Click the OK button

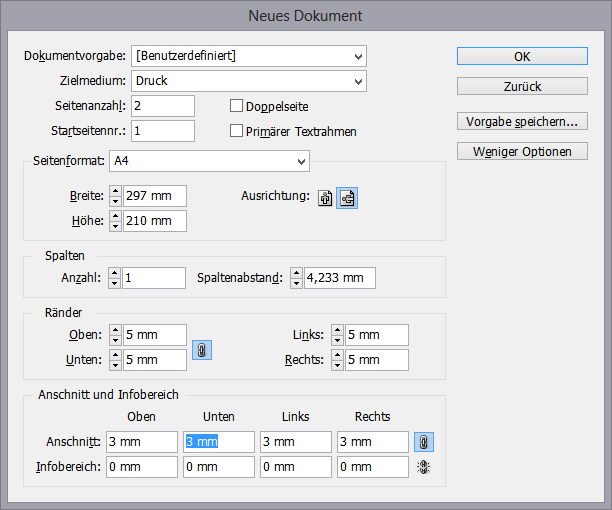point(522,56)
